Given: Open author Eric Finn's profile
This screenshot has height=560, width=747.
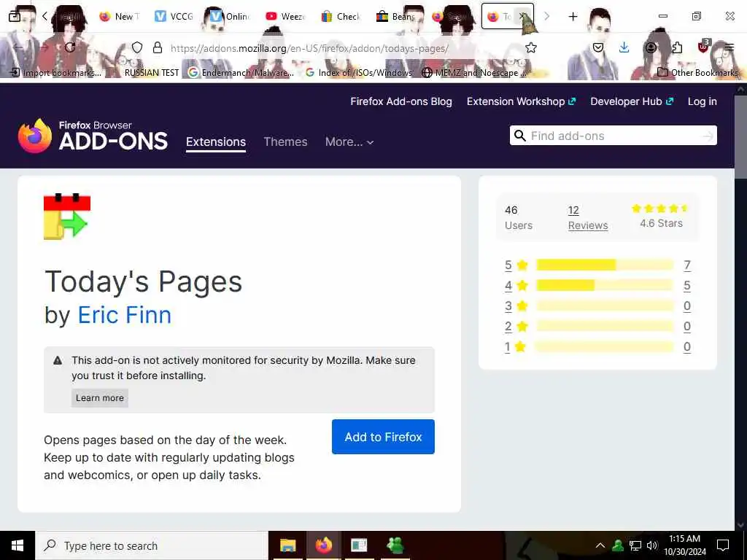Looking at the screenshot, I should pyautogui.click(x=124, y=315).
